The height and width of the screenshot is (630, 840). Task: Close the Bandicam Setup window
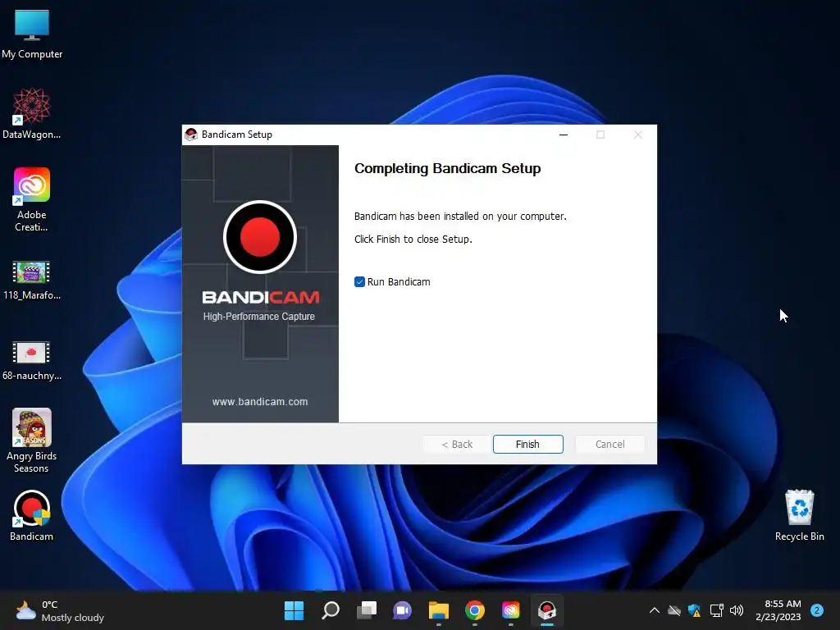[637, 135]
